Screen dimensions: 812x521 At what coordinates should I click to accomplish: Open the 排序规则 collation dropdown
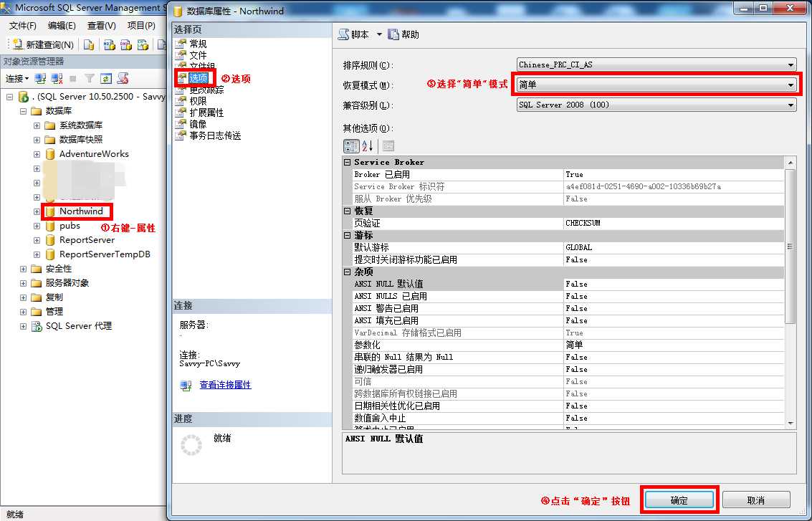click(x=790, y=64)
